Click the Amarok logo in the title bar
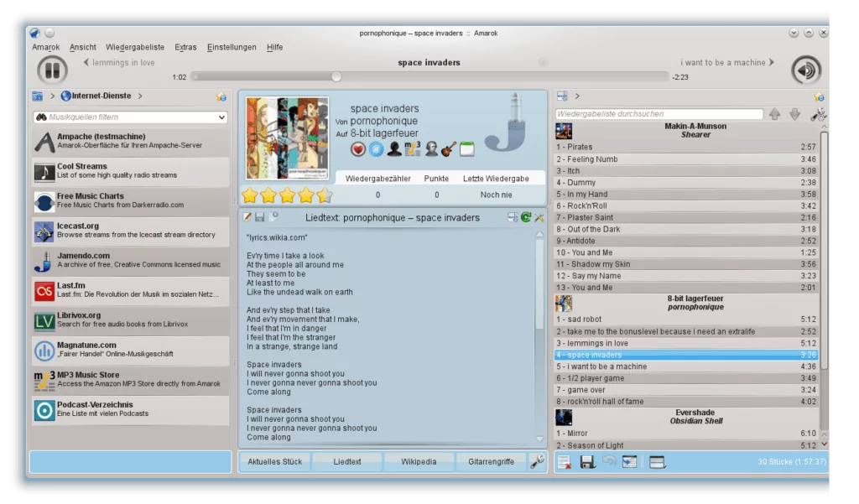Image resolution: width=859 pixels, height=504 pixels. pos(35,33)
